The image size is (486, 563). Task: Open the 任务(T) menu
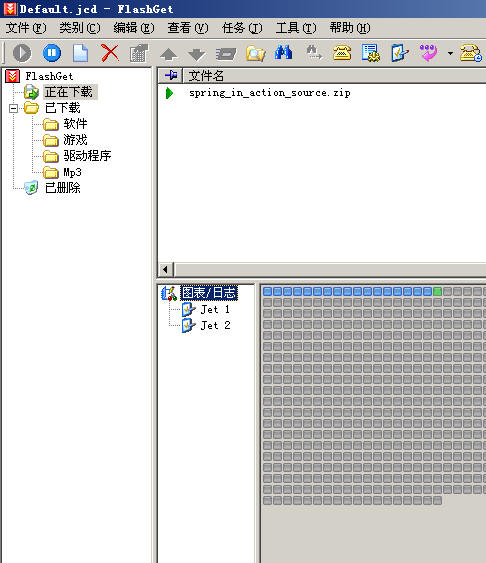click(x=242, y=28)
